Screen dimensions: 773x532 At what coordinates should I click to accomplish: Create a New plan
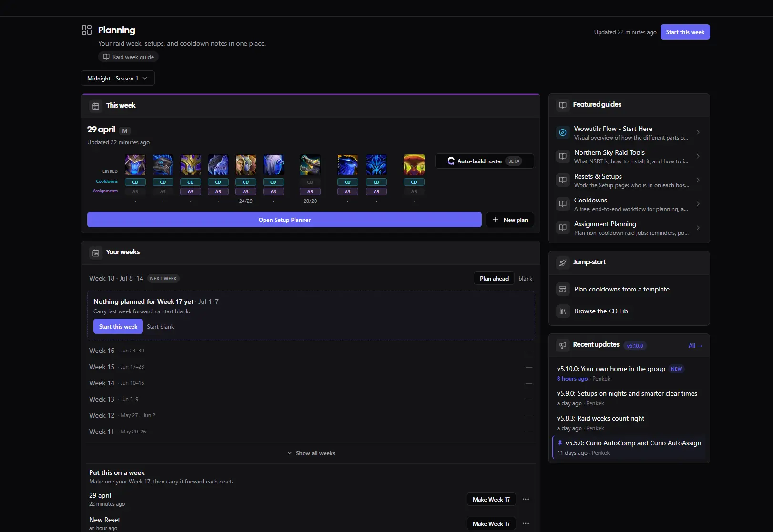tap(510, 220)
